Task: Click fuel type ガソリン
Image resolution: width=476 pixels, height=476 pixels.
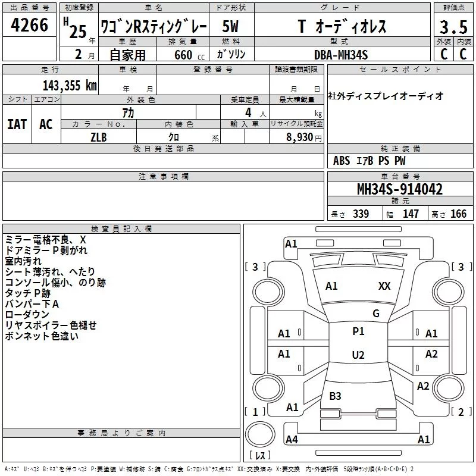Action: [231, 54]
